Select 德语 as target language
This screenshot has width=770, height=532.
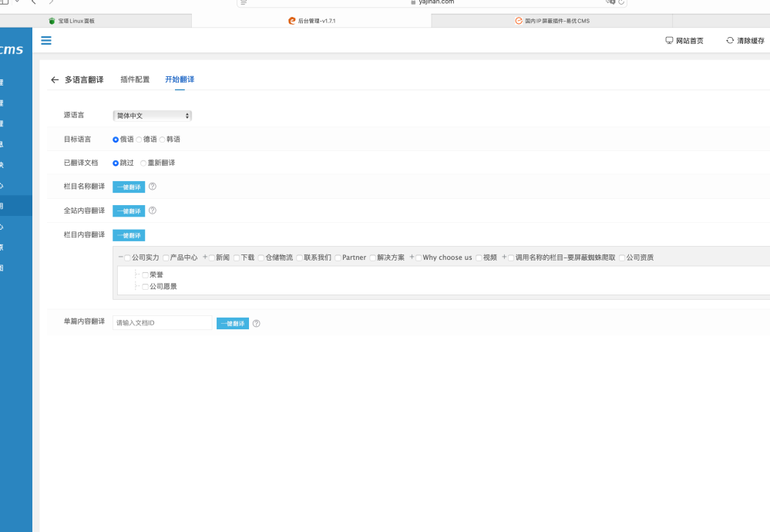coord(139,140)
